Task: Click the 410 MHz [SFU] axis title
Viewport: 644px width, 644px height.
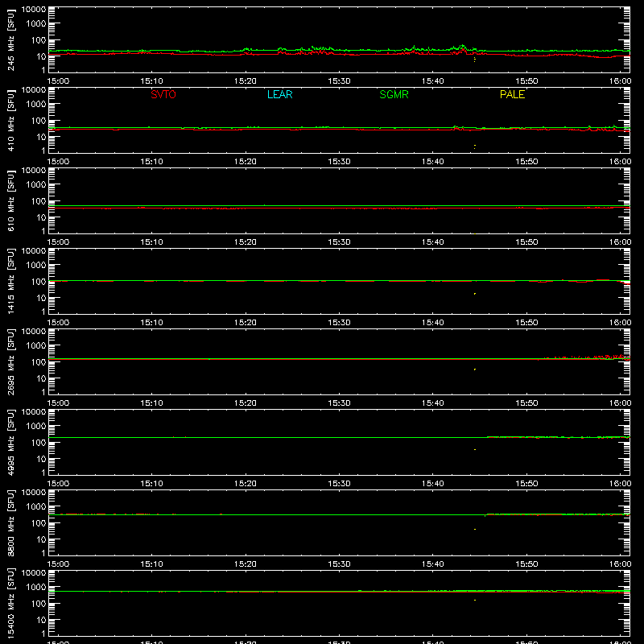Action: point(11,120)
